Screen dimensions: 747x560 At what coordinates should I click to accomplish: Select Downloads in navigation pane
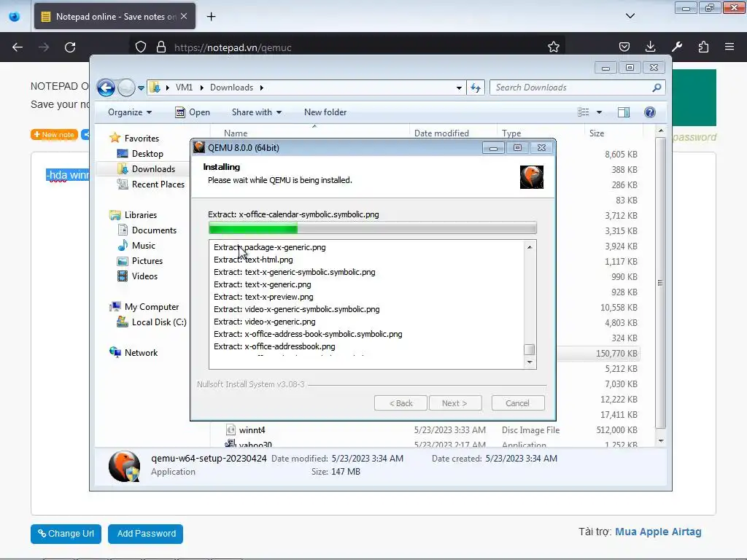click(x=146, y=169)
